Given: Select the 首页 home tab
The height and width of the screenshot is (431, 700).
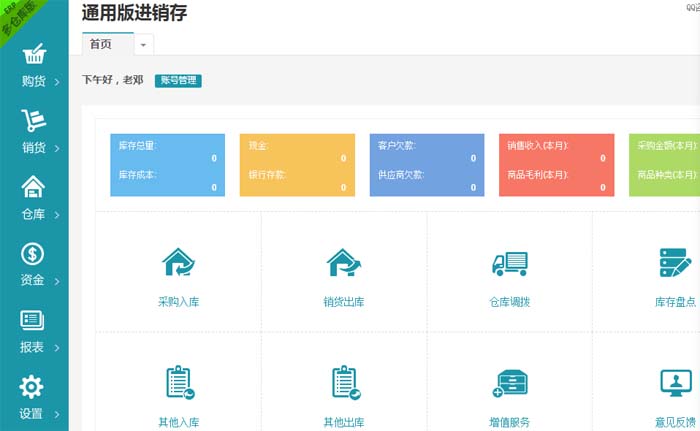Looking at the screenshot, I should (x=105, y=44).
